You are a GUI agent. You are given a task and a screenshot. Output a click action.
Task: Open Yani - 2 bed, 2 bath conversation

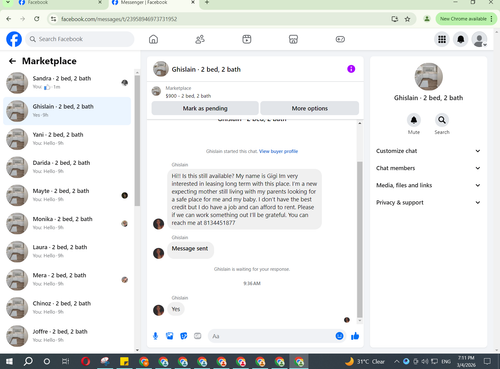pyautogui.click(x=67, y=139)
